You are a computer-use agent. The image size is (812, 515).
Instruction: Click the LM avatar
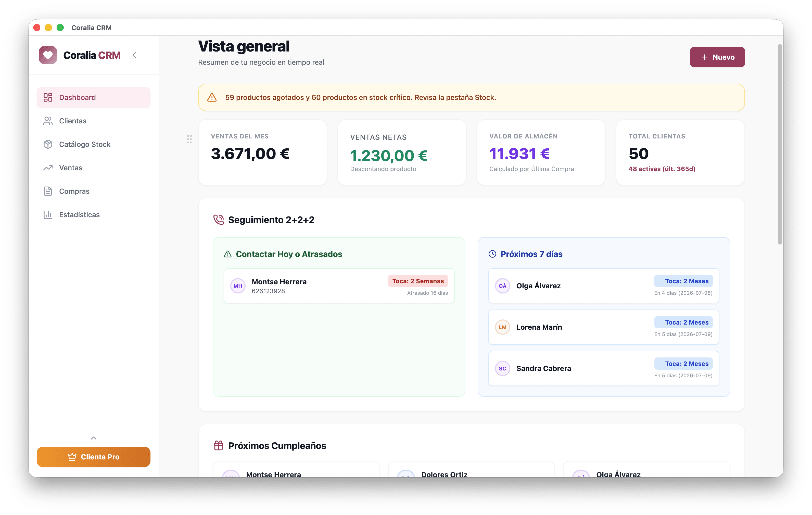(502, 327)
